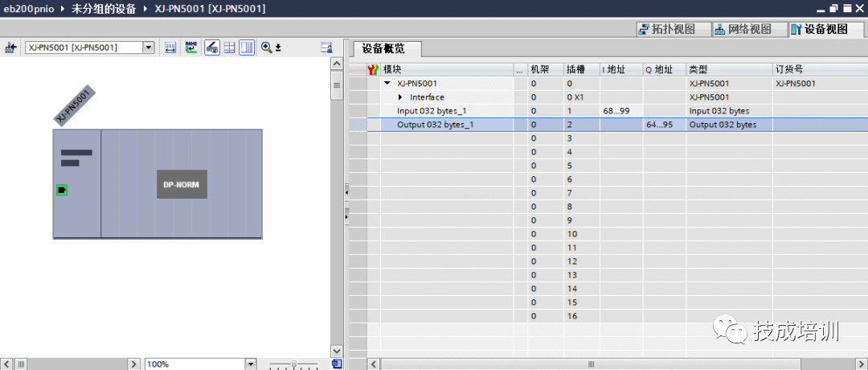Click the overview navigation icon at bottom
Image resolution: width=868 pixels, height=370 pixels.
(337, 364)
